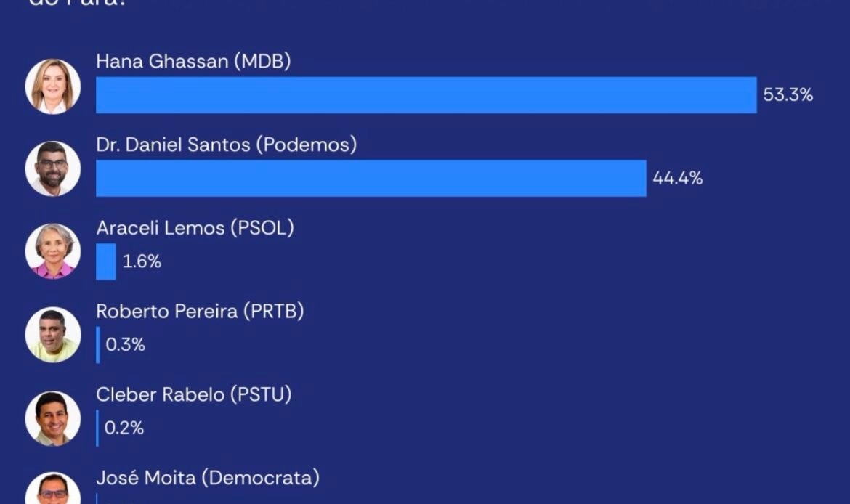Click the Daniel Santos vote bar
Screen dimensions: 850x504
371,179
